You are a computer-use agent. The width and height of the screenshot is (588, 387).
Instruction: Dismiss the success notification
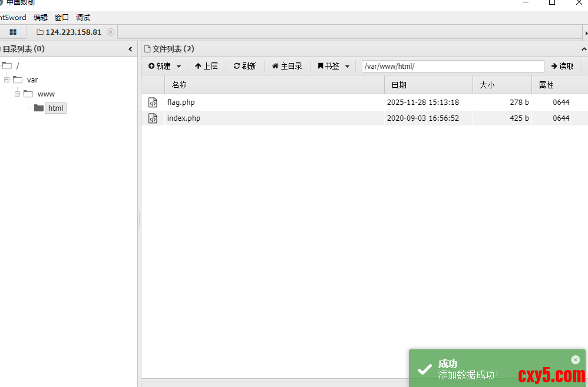(x=575, y=360)
